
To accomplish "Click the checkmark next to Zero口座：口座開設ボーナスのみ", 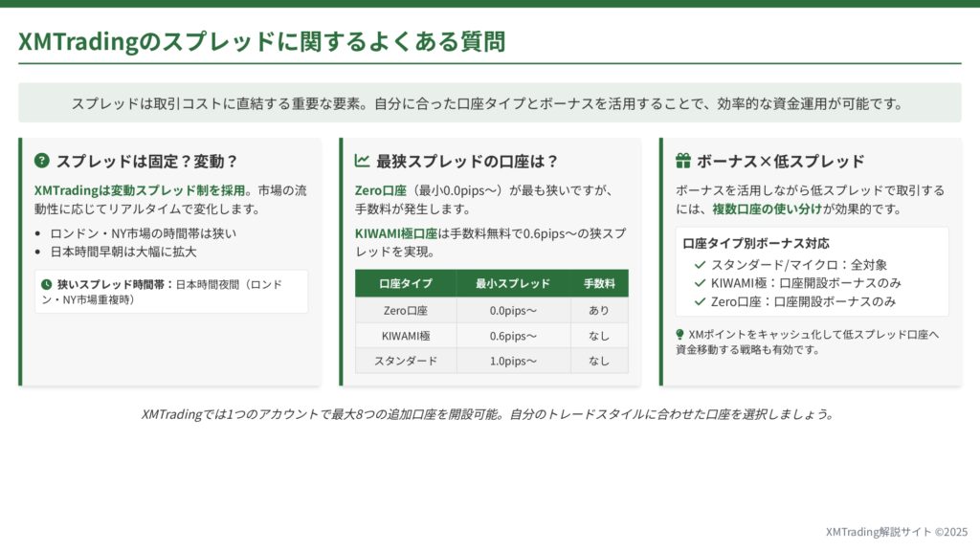I will [700, 301].
